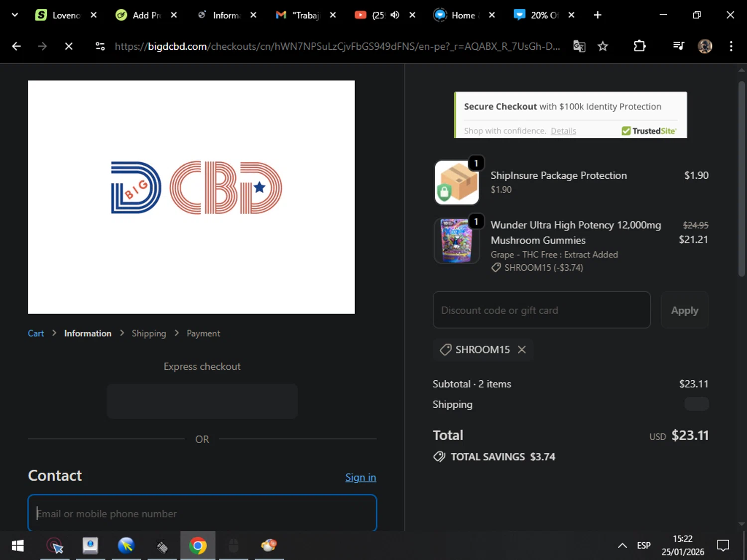This screenshot has width=747, height=560.
Task: Show hidden system tray icons
Action: 622,546
